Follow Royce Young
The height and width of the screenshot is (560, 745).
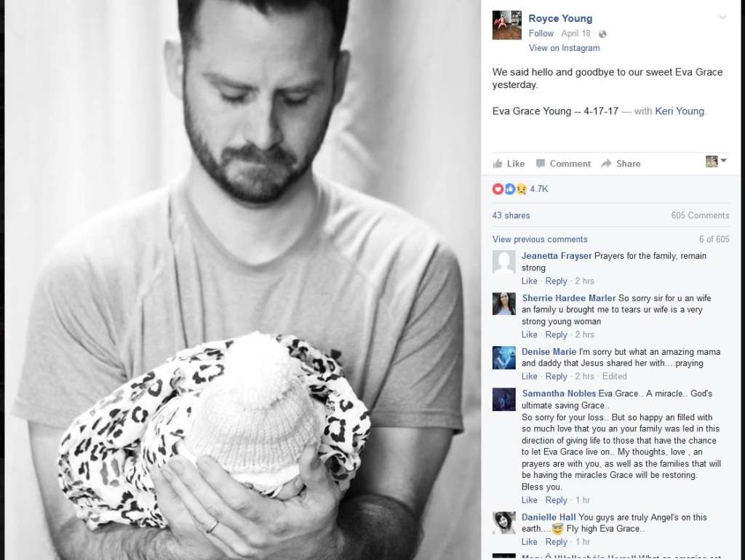pos(541,33)
